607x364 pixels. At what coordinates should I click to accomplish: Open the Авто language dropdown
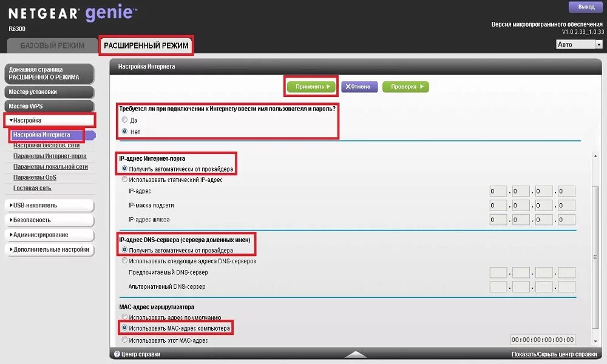[580, 44]
